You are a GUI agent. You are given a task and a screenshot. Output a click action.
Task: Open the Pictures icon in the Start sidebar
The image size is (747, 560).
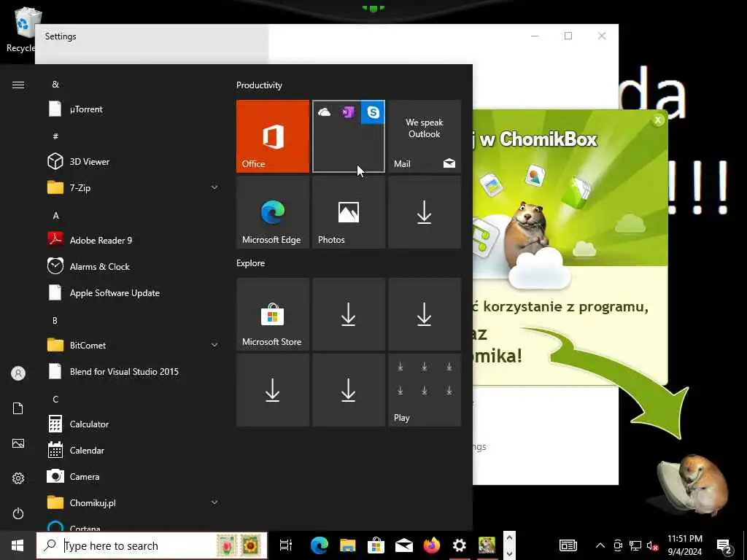tap(18, 443)
